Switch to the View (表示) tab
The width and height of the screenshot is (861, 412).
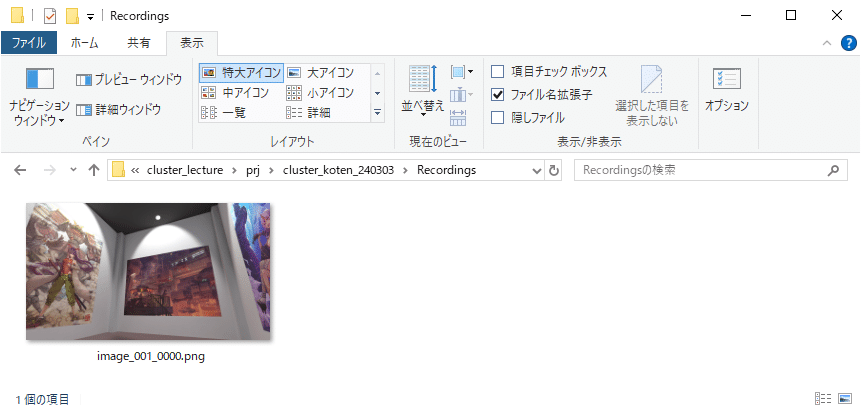(192, 43)
